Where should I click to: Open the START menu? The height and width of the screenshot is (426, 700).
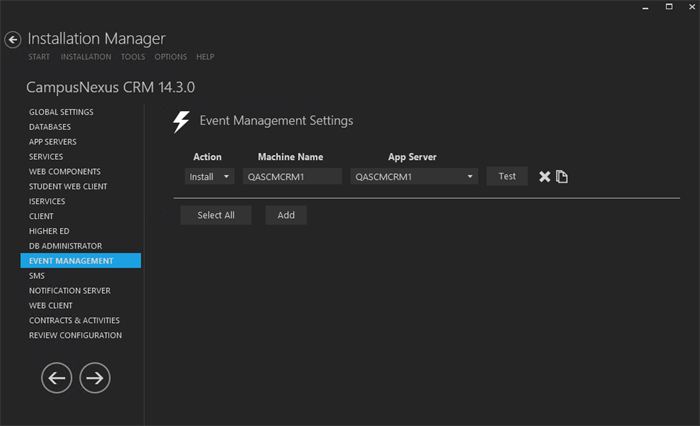click(39, 57)
